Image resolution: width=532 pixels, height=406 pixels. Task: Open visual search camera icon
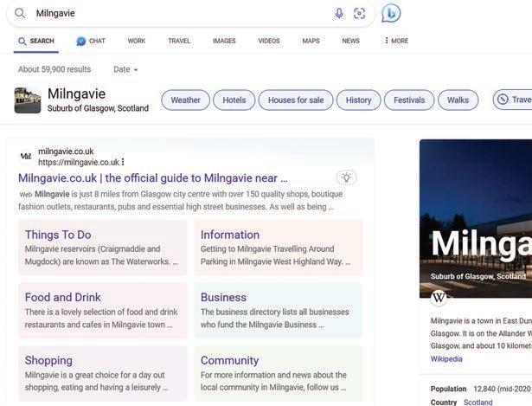[x=359, y=13]
